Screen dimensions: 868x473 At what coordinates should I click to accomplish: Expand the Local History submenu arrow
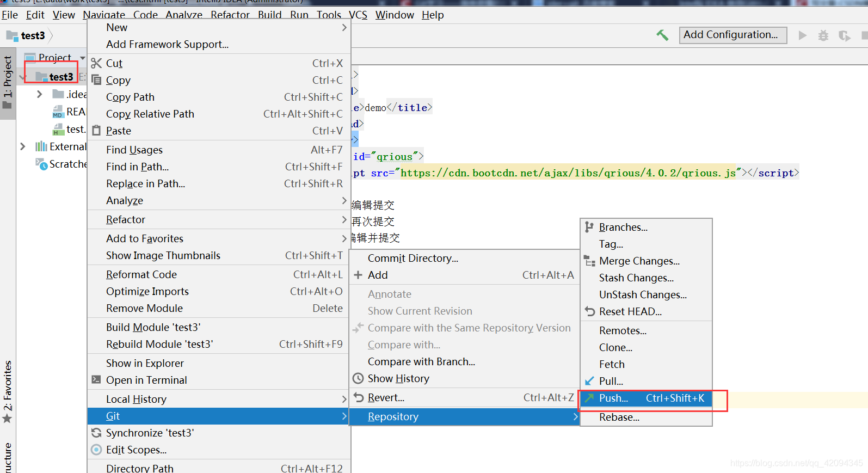(344, 399)
